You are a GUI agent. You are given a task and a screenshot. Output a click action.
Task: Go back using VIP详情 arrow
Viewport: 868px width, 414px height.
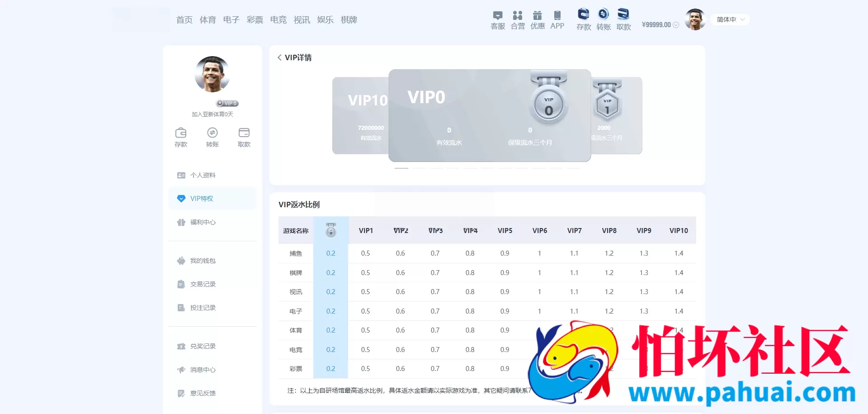(280, 57)
